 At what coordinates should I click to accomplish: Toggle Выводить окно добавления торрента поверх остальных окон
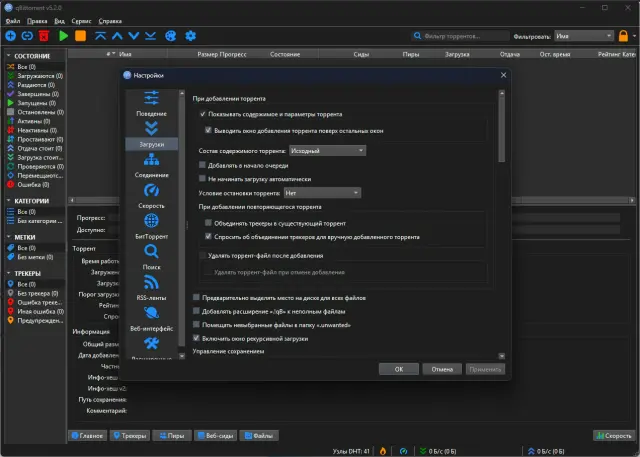(208, 131)
